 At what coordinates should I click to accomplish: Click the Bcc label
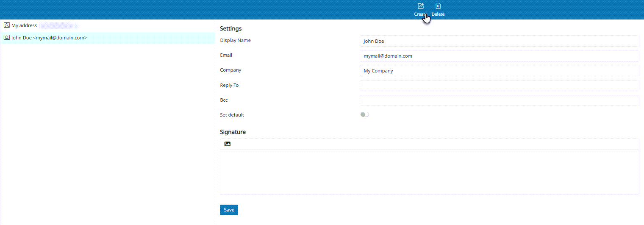point(224,100)
